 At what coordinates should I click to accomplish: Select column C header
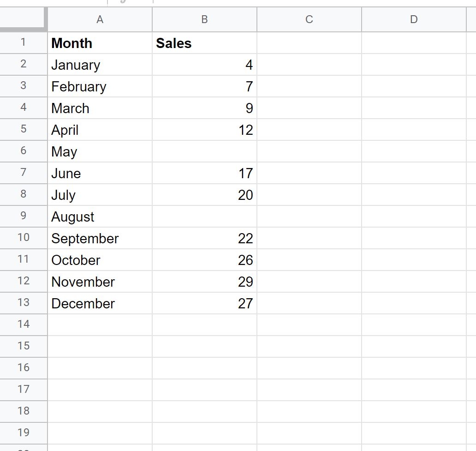(309, 19)
